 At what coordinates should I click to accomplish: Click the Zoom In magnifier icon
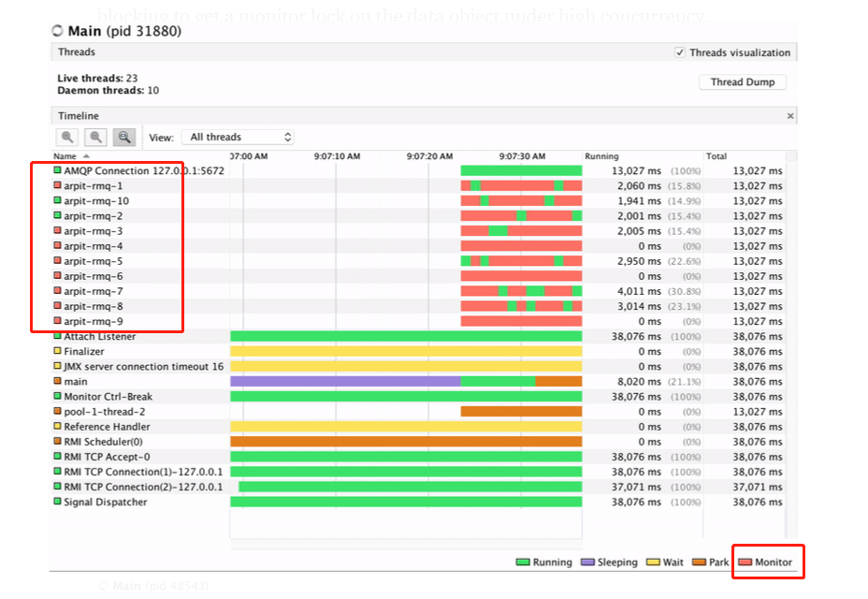[67, 137]
